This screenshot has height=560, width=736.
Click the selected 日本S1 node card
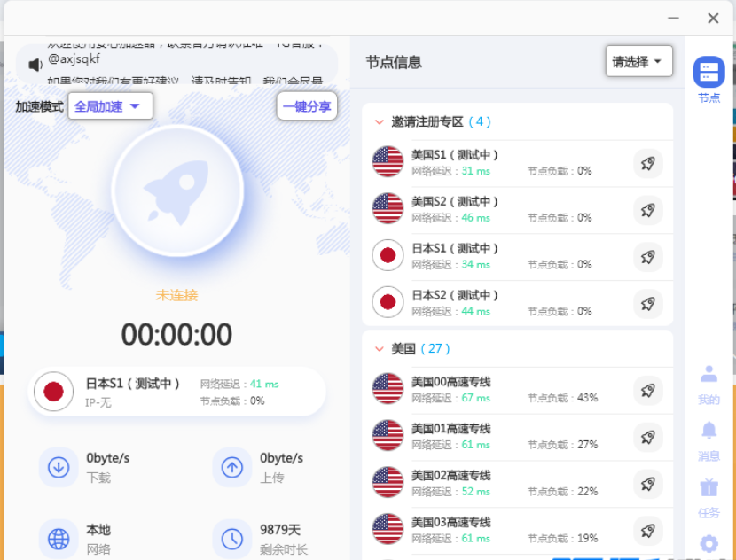[177, 392]
